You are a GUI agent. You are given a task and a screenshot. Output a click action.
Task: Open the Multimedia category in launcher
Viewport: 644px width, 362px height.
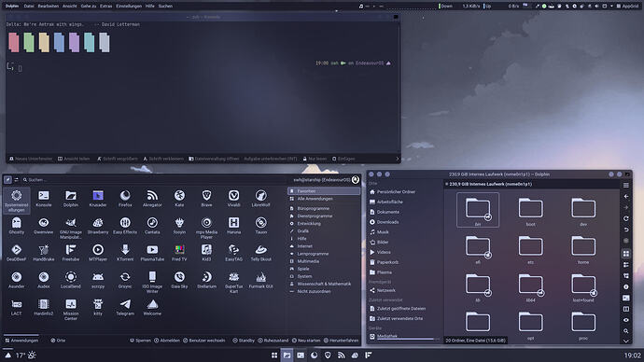[324, 261]
